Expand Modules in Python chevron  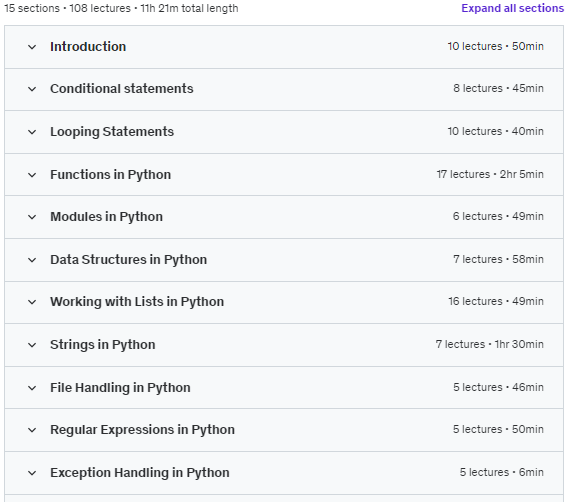pos(32,217)
